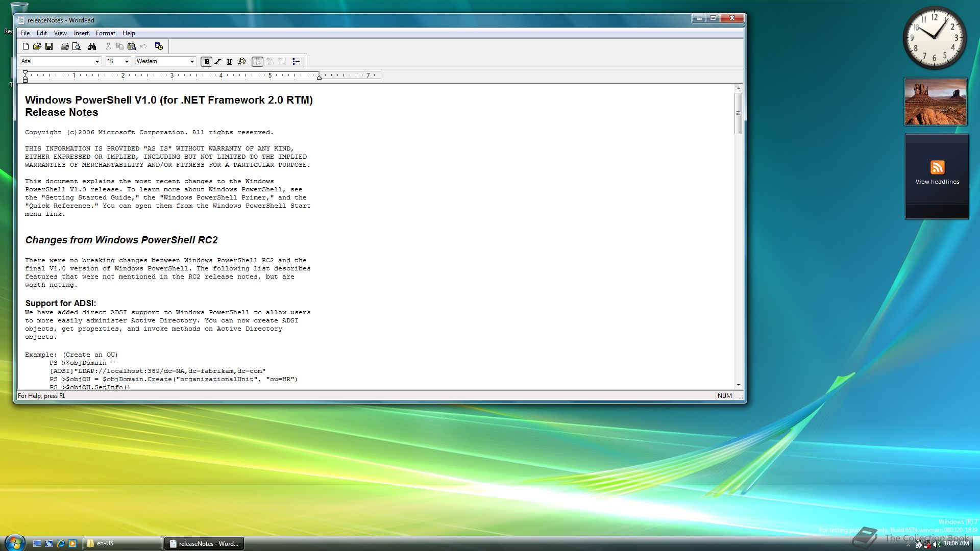Image resolution: width=980 pixels, height=551 pixels.
Task: Click the clock gadget on the sidebar
Action: [x=935, y=38]
